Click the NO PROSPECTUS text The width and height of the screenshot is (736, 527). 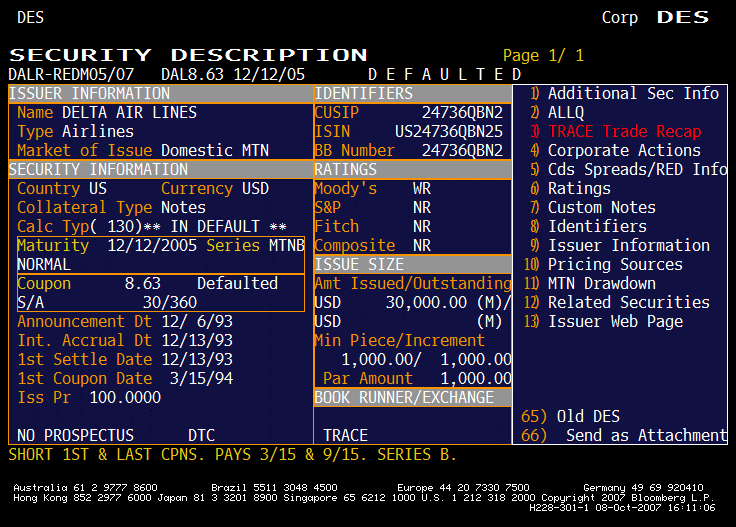tap(75, 435)
